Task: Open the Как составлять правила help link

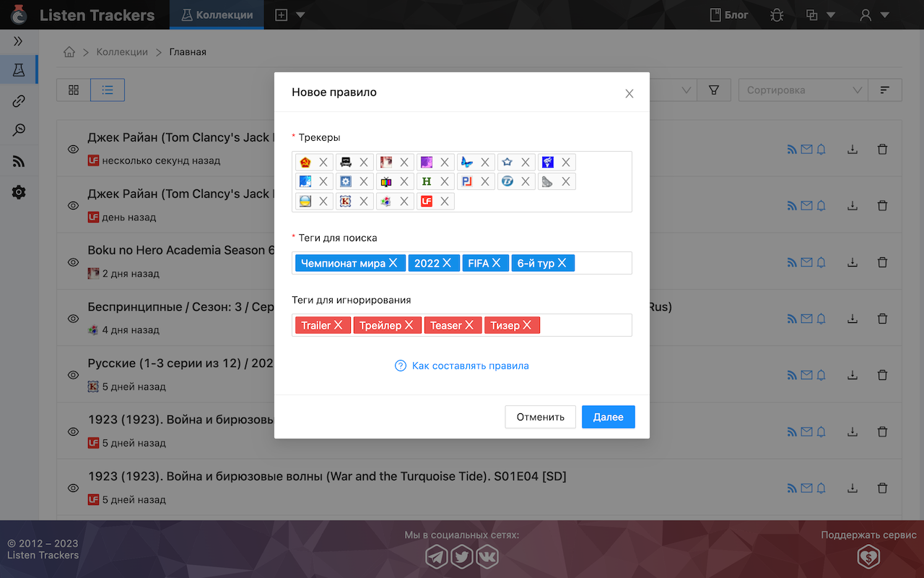Action: click(x=470, y=366)
